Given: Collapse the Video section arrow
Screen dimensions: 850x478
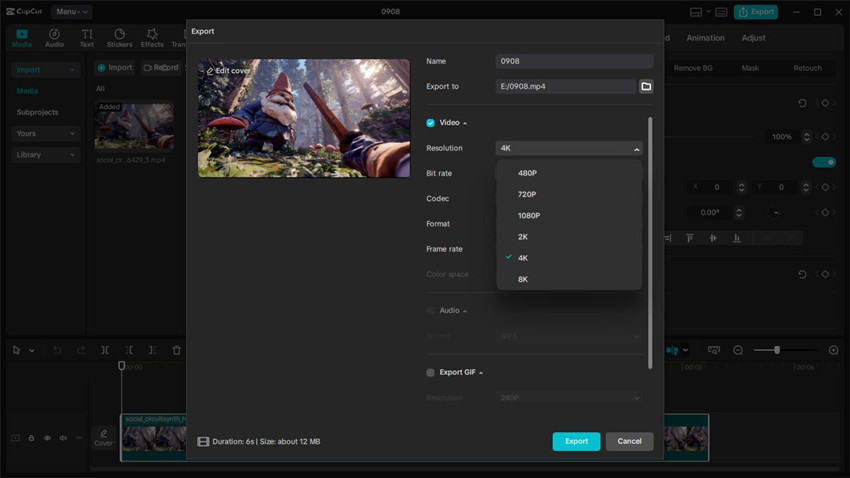Looking at the screenshot, I should pos(465,124).
